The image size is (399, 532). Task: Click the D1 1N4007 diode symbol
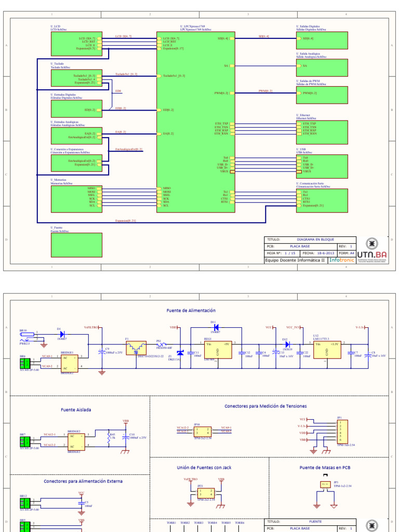pyautogui.click(x=62, y=334)
